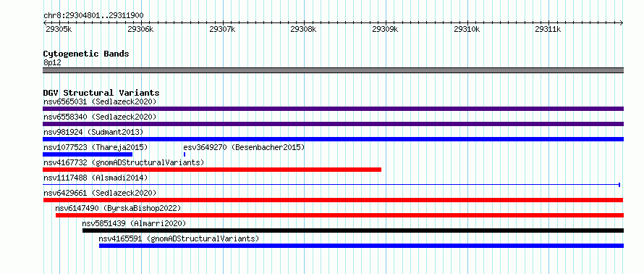Click the blue bar for nsv981924
Image resolution: width=644 pixels, height=274 pixels.
333,139
